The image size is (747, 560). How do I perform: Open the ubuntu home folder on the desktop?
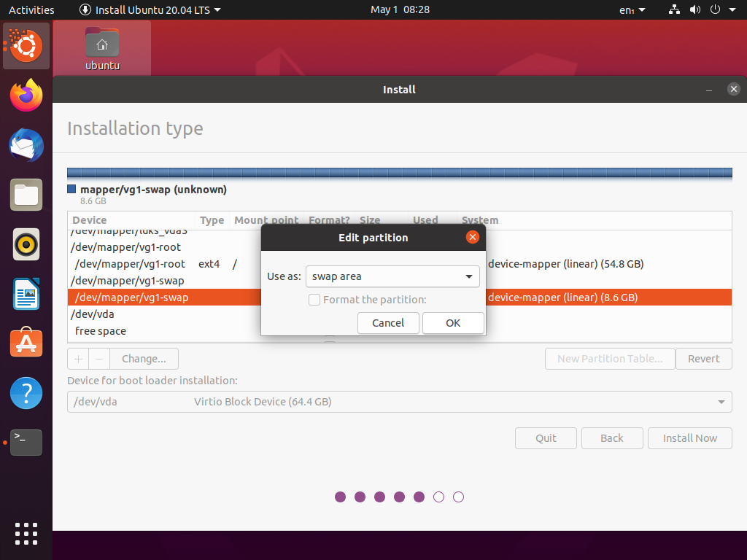(x=102, y=49)
